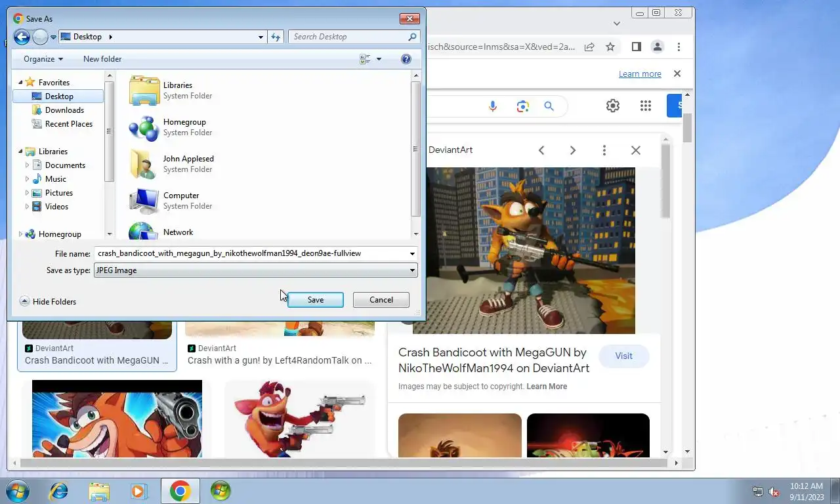
Task: Expand the Music library node
Action: (27, 178)
